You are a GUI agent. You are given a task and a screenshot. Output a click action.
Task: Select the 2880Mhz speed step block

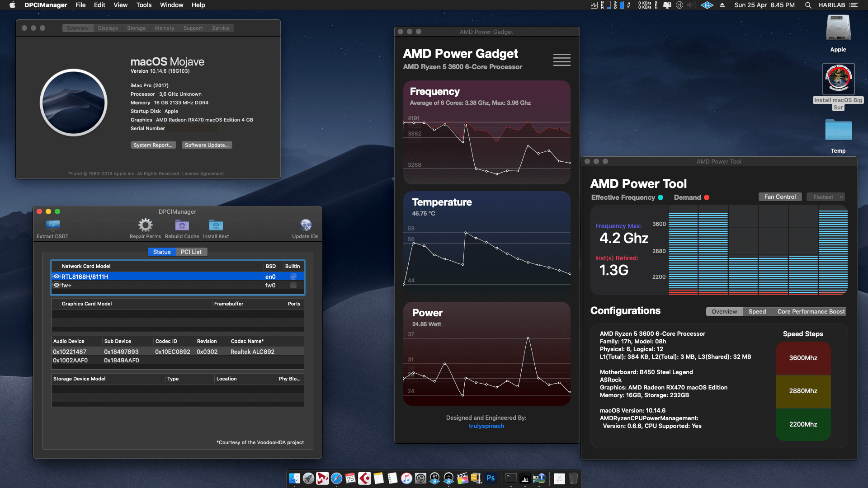pyautogui.click(x=803, y=391)
